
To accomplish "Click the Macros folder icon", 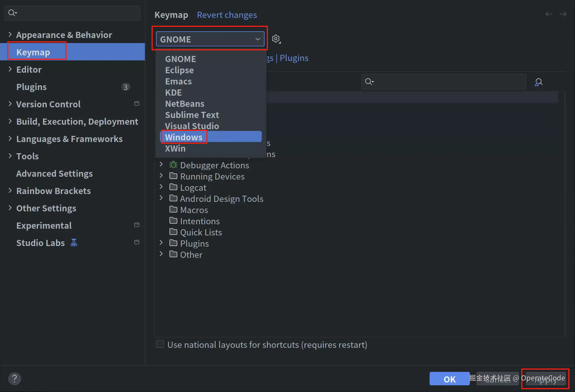I will tap(173, 209).
